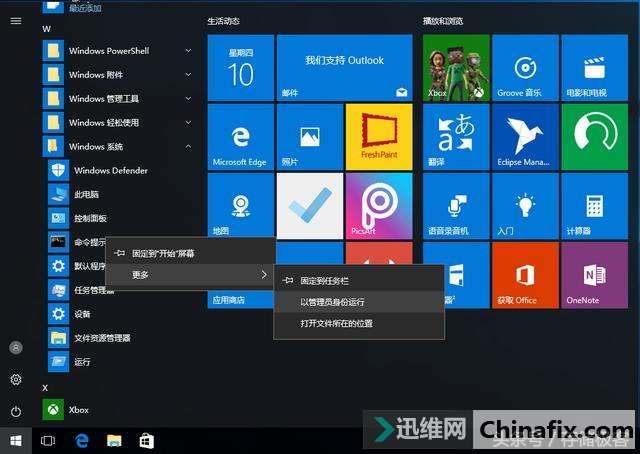Expand Windows 附件 folder
The width and height of the screenshot is (640, 454).
pyautogui.click(x=118, y=75)
